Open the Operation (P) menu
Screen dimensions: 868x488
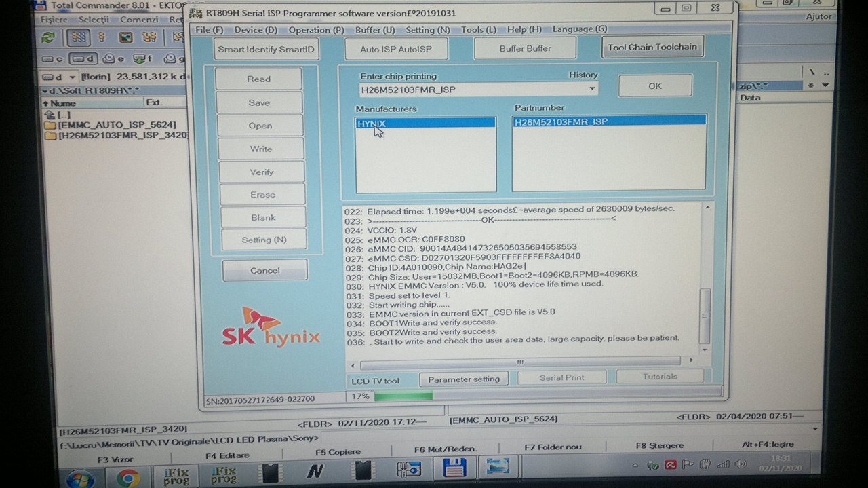316,30
